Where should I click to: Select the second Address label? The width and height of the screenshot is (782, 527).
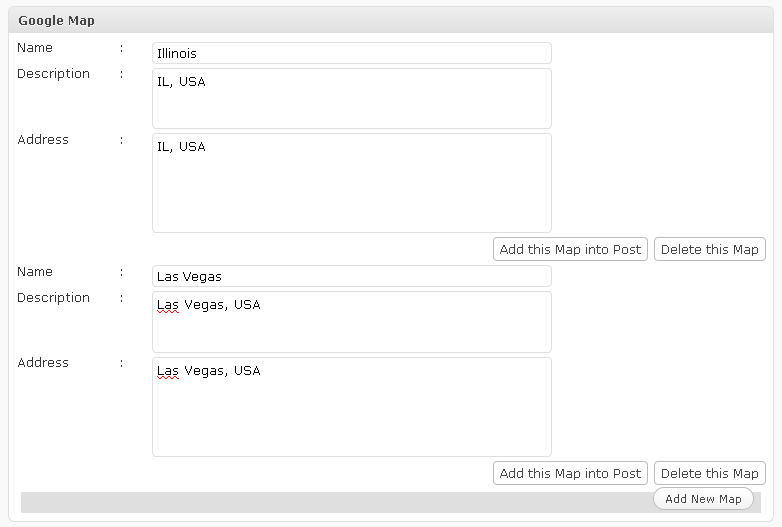(x=43, y=362)
